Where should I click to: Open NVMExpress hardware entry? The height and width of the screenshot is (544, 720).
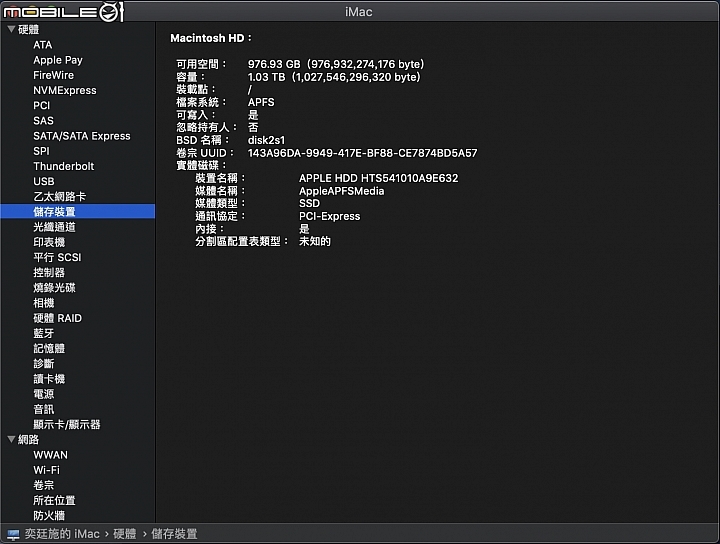(65, 90)
